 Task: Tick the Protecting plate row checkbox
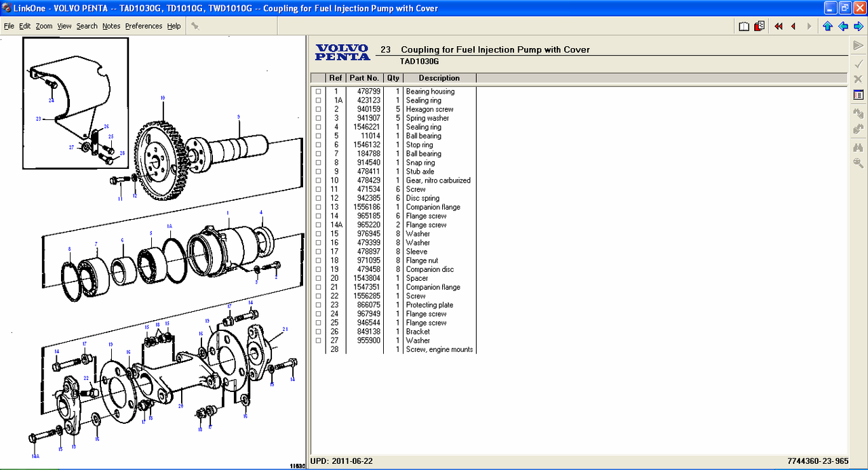click(318, 305)
